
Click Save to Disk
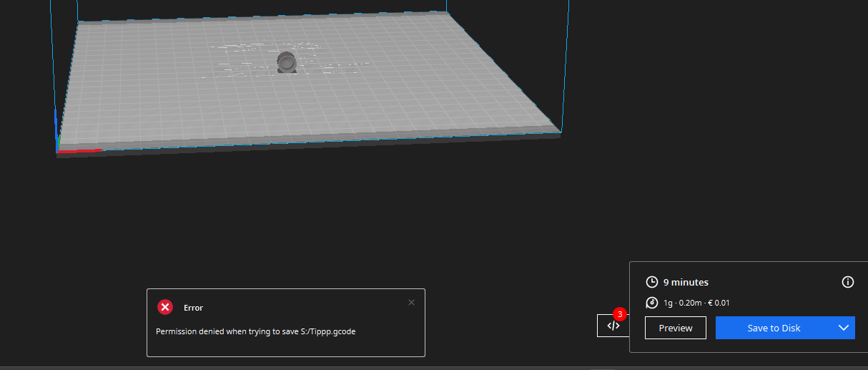point(774,328)
